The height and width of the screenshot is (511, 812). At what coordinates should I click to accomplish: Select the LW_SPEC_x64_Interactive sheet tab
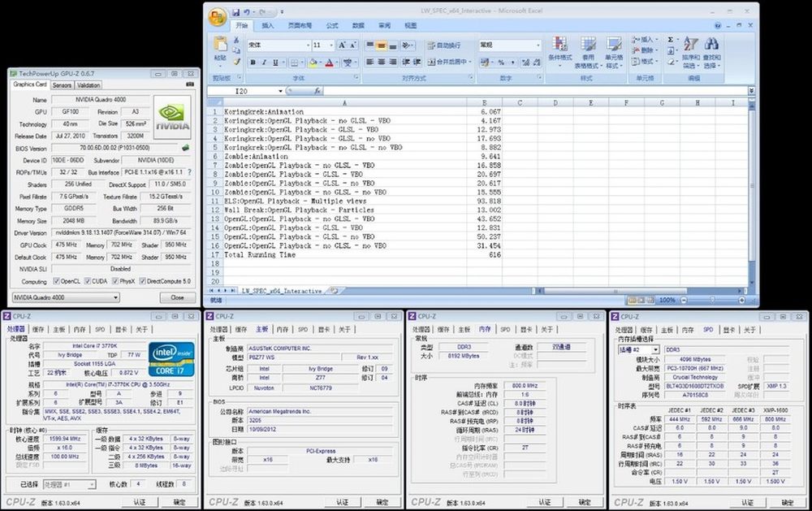[282, 292]
